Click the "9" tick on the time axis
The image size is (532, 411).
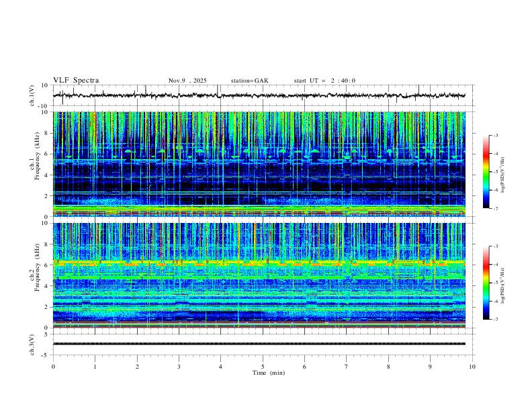[430, 367]
